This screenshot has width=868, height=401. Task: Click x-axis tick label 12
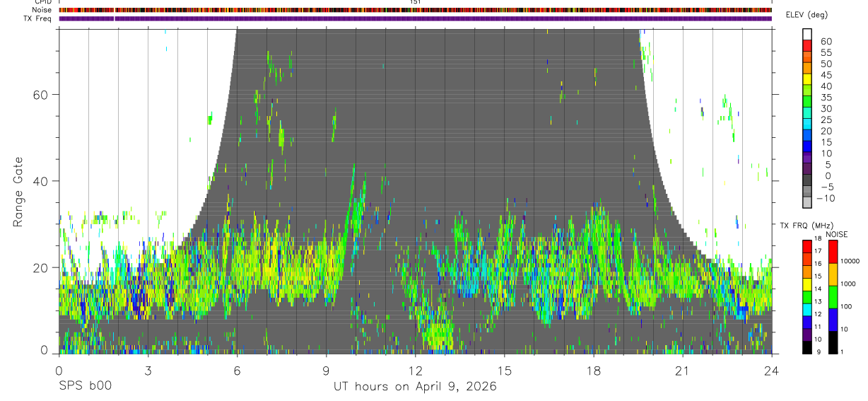click(x=416, y=370)
